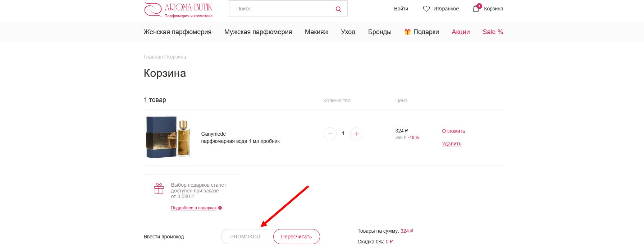Open the cart bag icon
This screenshot has width=644, height=247.
tap(476, 8)
